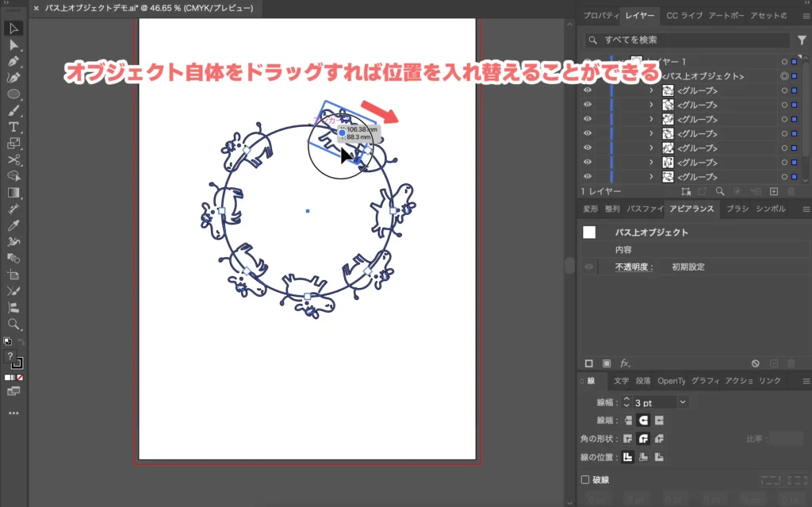Viewport: 812px width, 507px height.
Task: Open the fx effects menu in Appearance panel
Action: click(626, 363)
